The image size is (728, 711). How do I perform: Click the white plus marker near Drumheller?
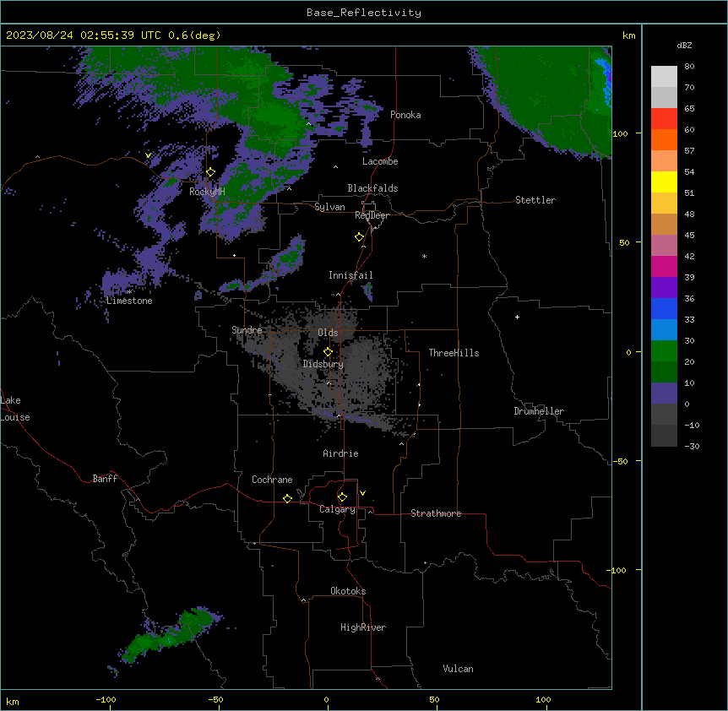(517, 317)
